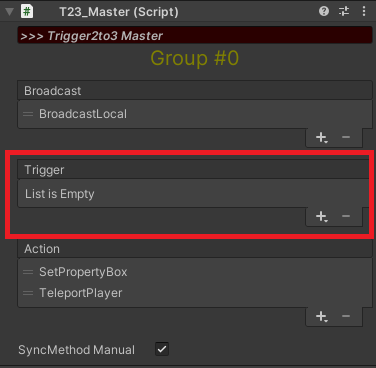Click the TeleportPlayer drag handle

pos(28,293)
